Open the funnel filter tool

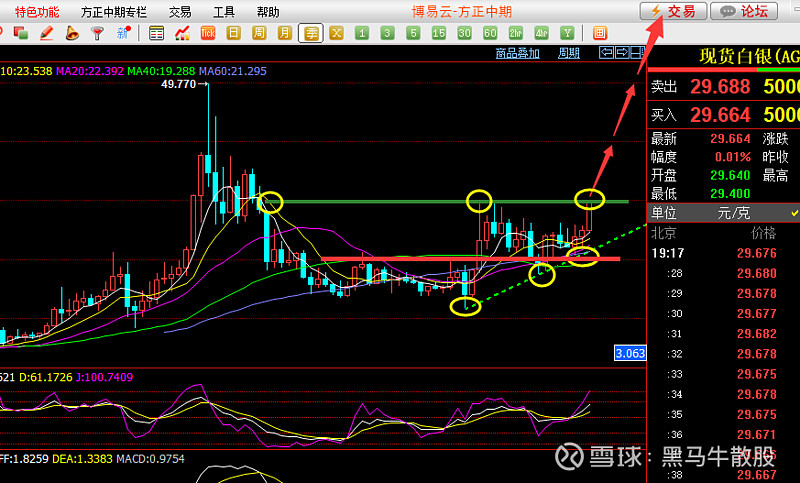(x=97, y=33)
